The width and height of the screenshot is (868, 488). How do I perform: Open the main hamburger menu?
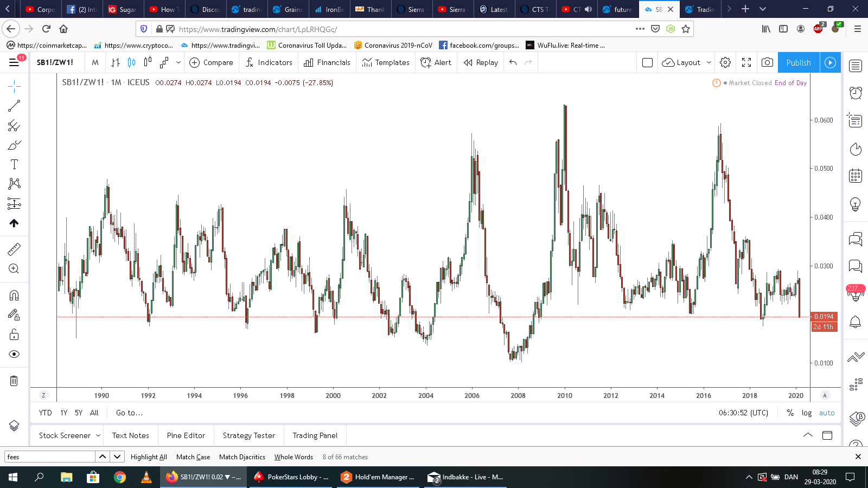(14, 63)
